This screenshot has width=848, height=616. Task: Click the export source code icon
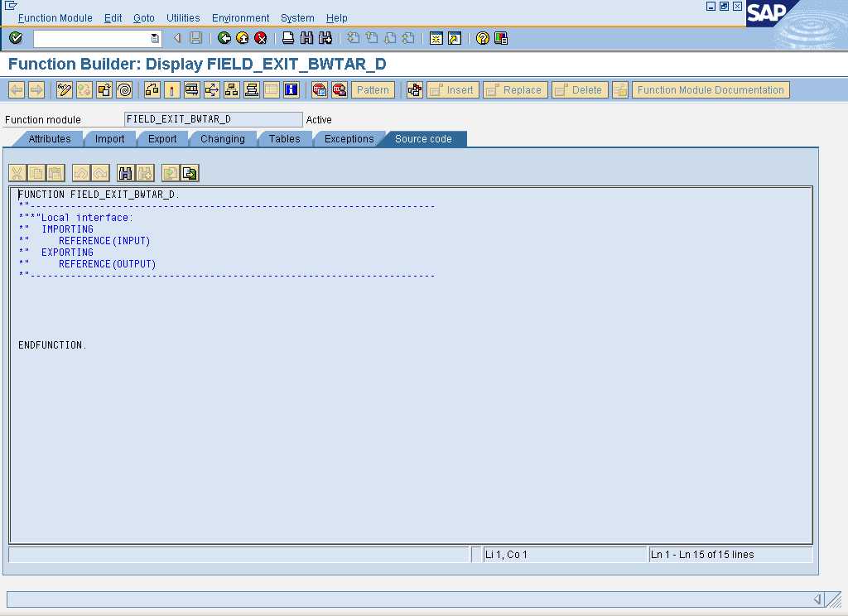coord(188,172)
